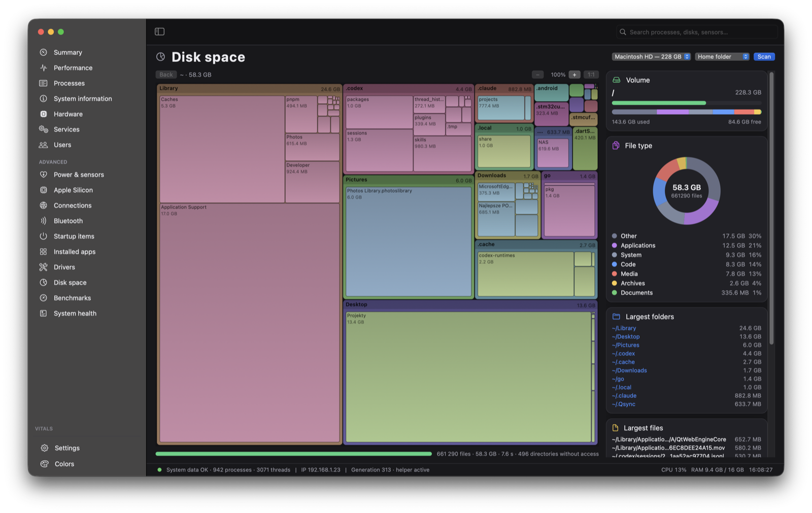Click the Users people icon
Screen dimensions: 812x513
click(x=44, y=145)
